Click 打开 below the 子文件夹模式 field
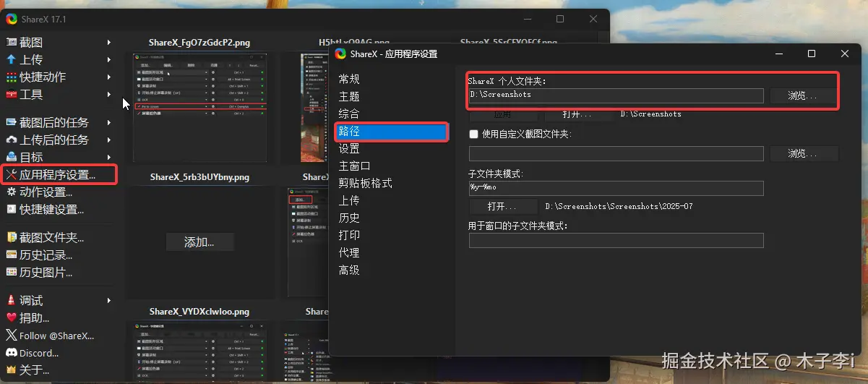 point(502,206)
